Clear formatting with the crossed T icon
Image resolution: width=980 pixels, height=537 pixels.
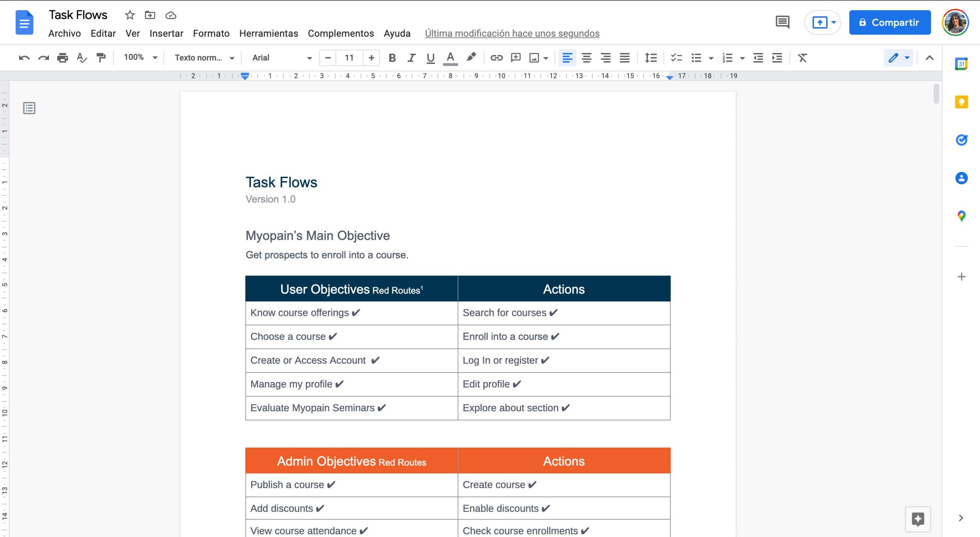coord(802,58)
